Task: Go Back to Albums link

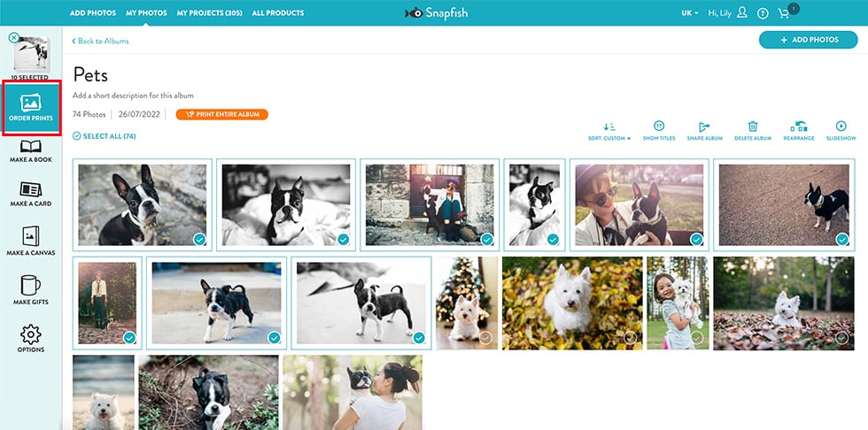Action: [x=100, y=42]
